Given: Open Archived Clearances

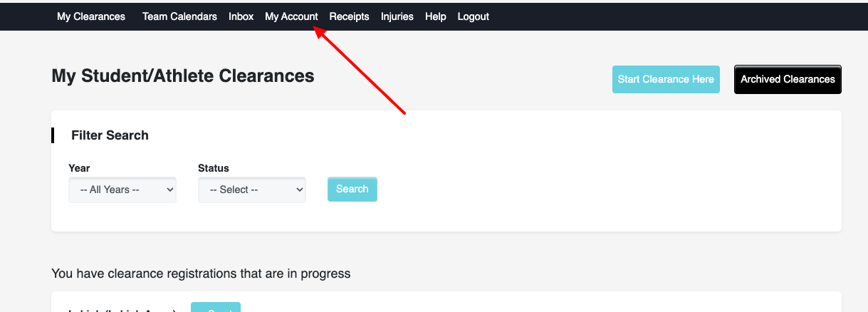Looking at the screenshot, I should point(788,79).
